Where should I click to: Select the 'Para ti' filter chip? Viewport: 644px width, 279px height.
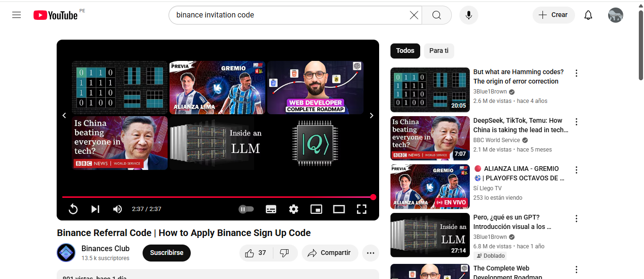point(439,51)
